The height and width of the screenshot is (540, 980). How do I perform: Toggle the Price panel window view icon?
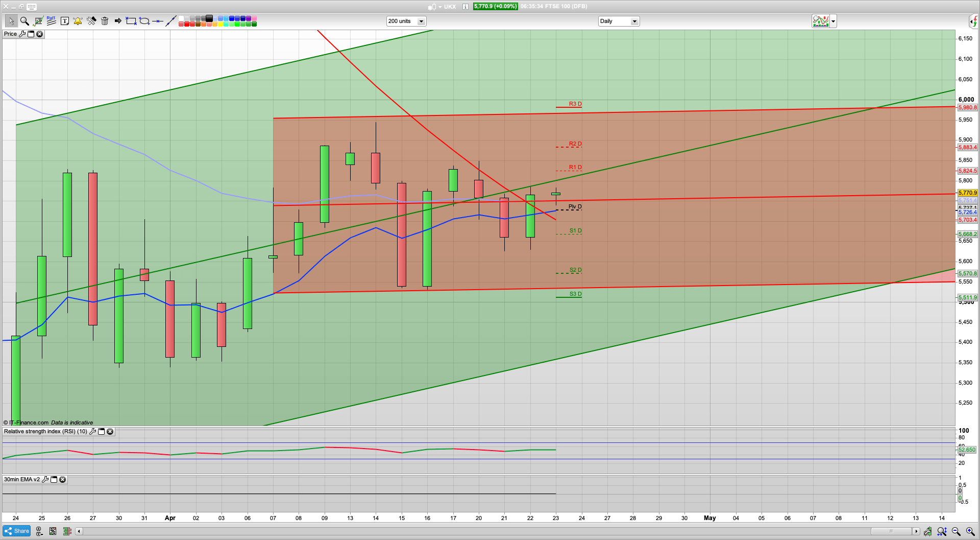(x=31, y=34)
